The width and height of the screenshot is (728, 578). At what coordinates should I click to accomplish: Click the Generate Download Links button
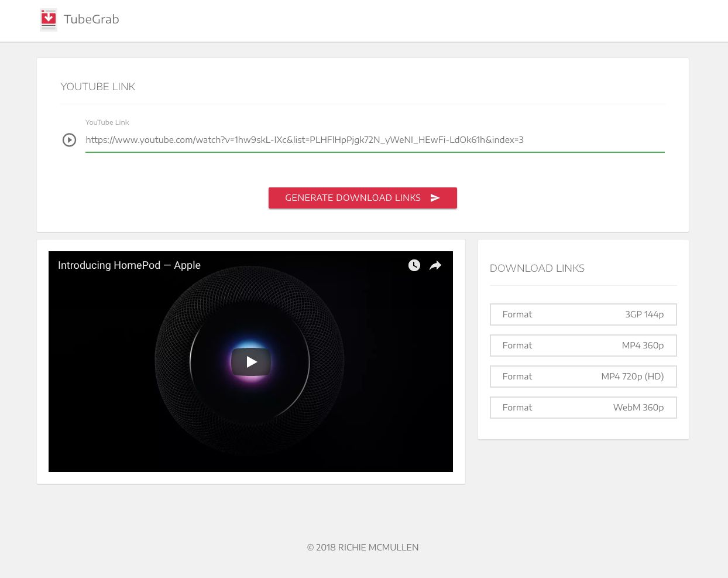pos(363,198)
